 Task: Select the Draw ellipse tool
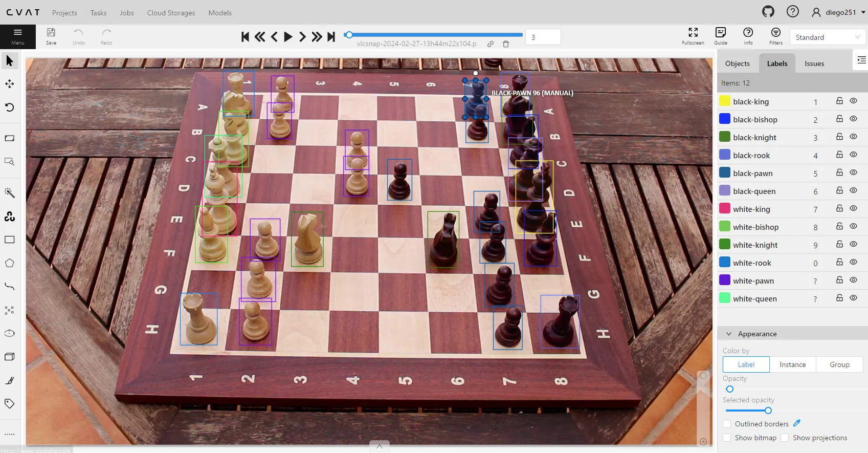coord(10,333)
